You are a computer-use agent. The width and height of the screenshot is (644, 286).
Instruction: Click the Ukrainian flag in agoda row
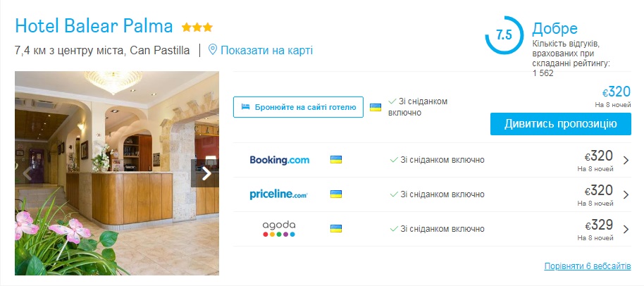point(336,229)
